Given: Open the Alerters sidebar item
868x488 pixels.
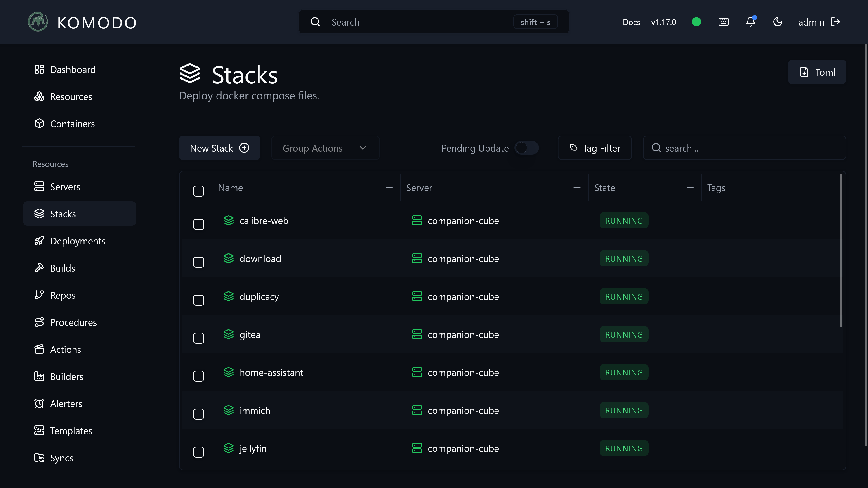Looking at the screenshot, I should [80, 404].
